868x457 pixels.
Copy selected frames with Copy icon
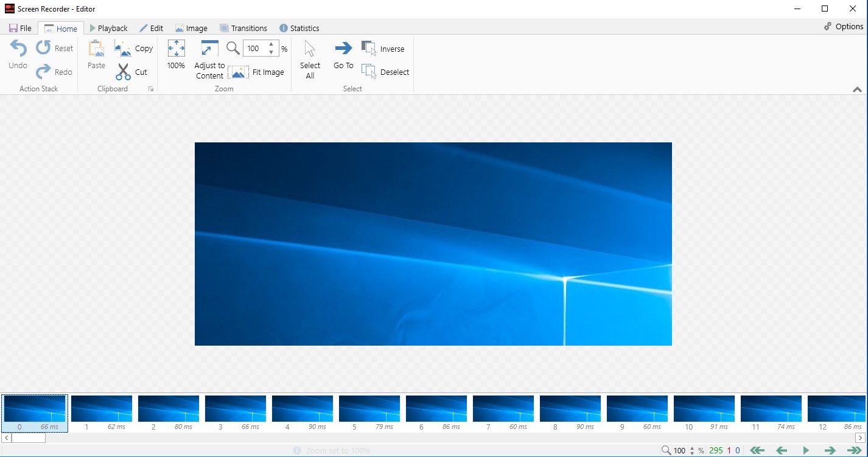tap(123, 49)
